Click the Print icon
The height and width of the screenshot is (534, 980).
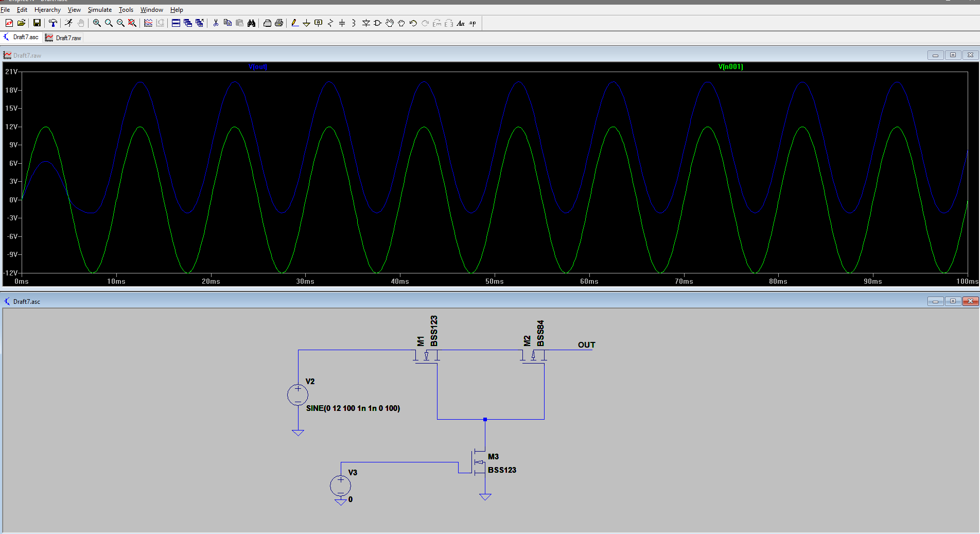279,23
